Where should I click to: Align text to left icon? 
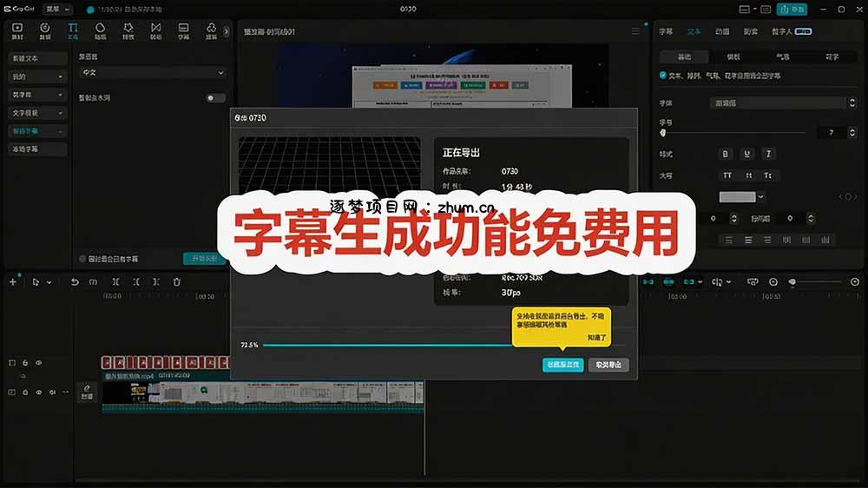tap(729, 240)
